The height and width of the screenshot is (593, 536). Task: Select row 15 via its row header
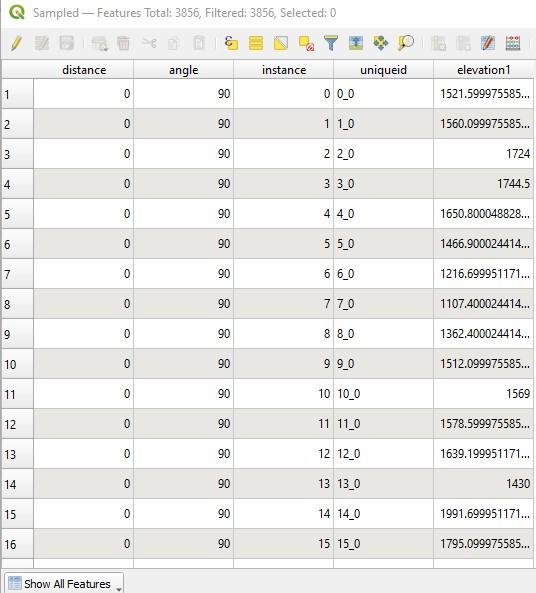17,514
